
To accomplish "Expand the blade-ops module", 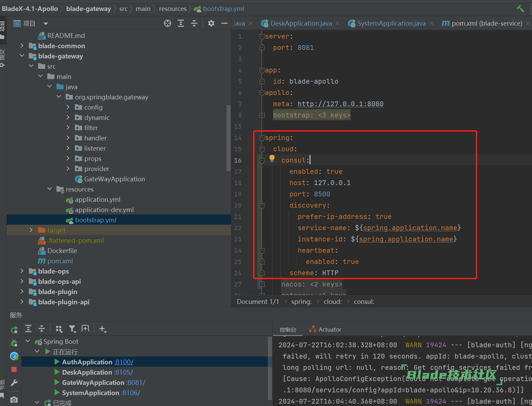I will click(22, 271).
